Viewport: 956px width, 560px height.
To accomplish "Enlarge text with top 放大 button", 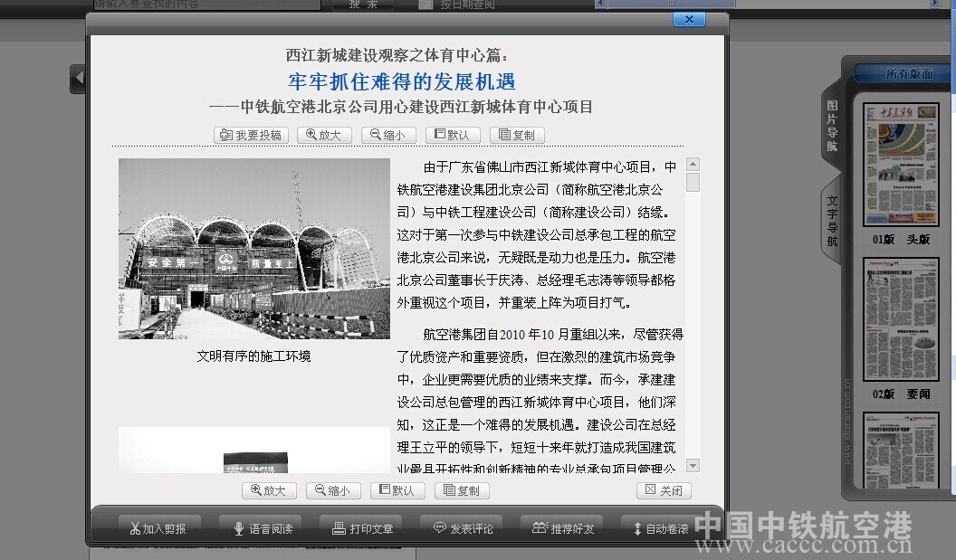I will point(324,135).
